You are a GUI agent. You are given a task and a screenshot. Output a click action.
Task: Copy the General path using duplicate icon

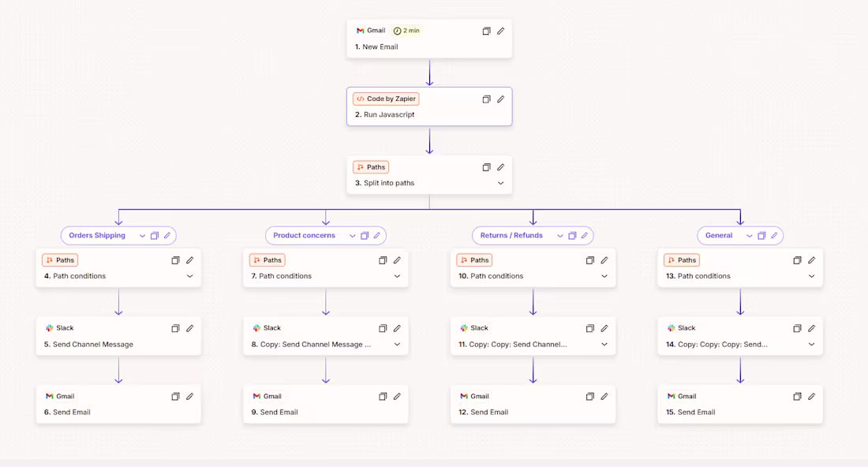[761, 236]
